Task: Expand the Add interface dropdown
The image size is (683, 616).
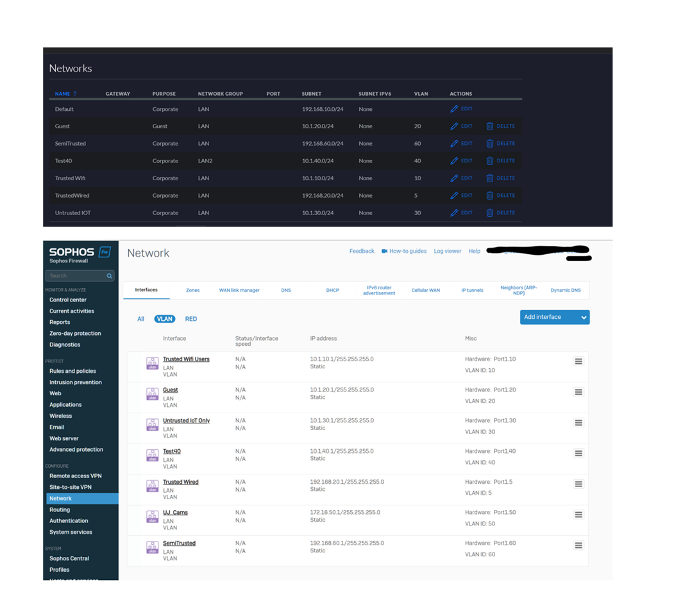Action: 583,317
